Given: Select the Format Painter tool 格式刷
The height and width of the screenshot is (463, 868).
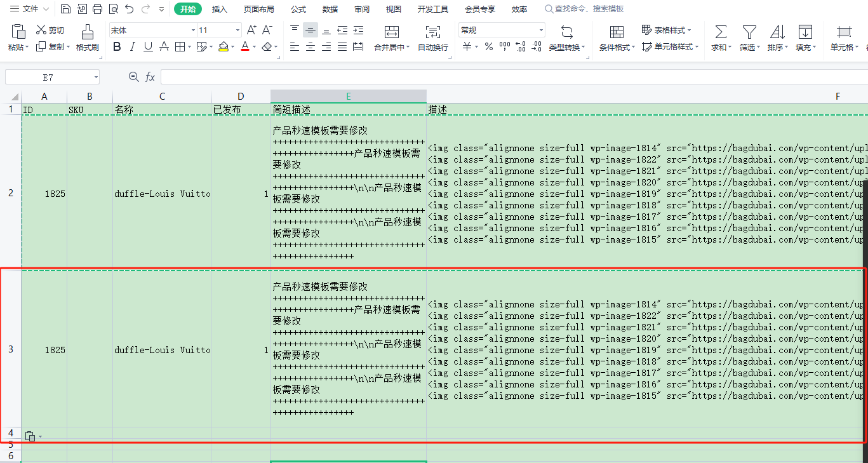Looking at the screenshot, I should pos(87,38).
